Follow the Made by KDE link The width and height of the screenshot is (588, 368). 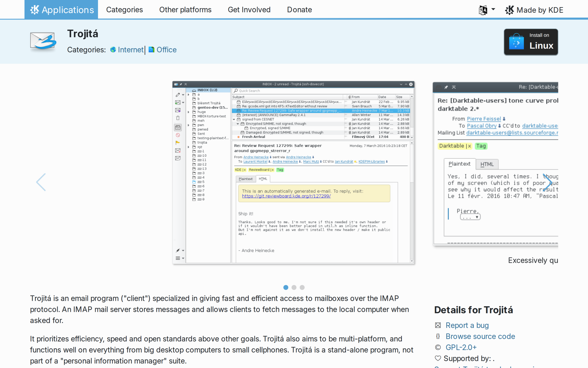point(534,10)
